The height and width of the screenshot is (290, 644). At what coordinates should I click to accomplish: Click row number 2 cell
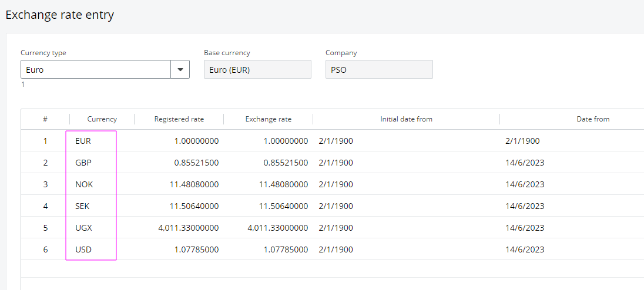(x=45, y=163)
